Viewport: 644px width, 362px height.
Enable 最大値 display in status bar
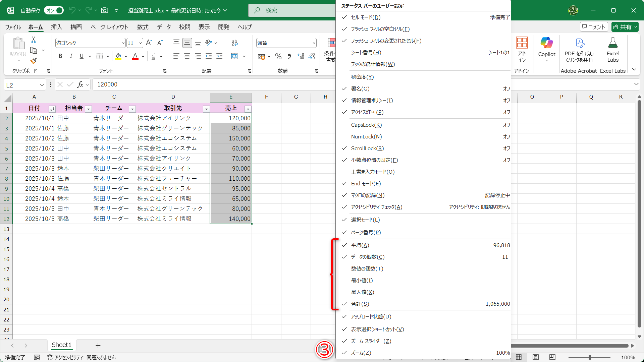tap(363, 292)
